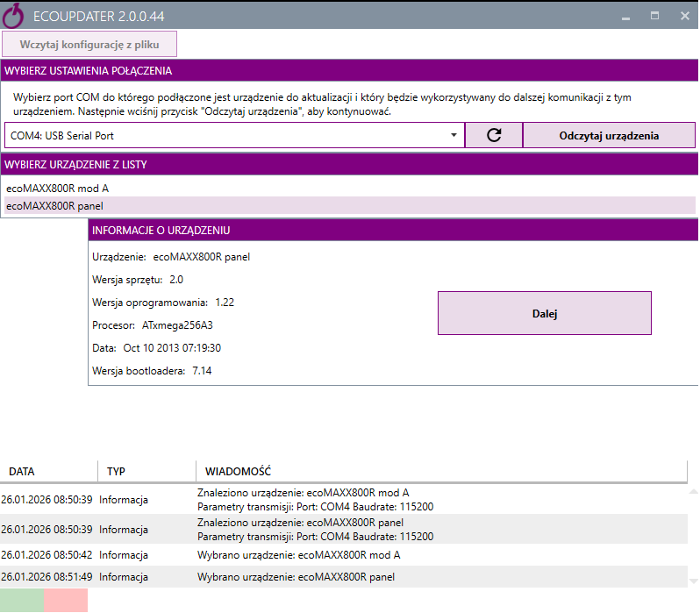The image size is (700, 613).
Task: Click the 'Wersja oprogramowania: 1.22' line
Action: click(x=163, y=303)
